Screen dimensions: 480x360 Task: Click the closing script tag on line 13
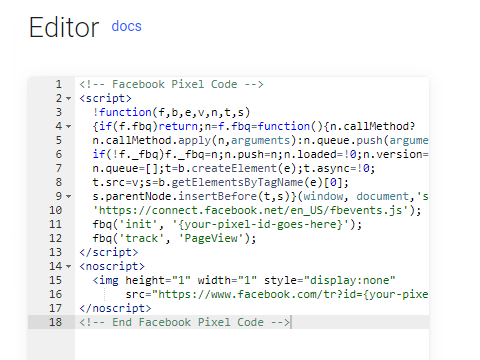tap(109, 252)
